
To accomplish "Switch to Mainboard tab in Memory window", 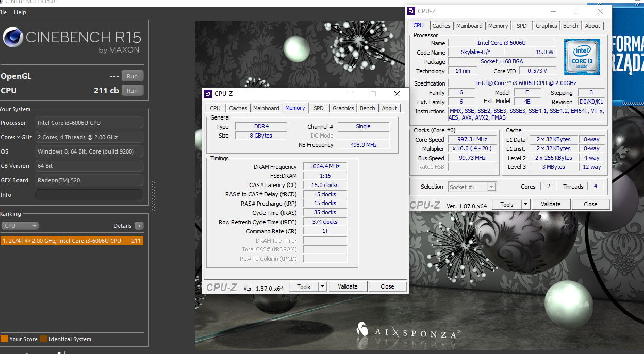I will click(x=266, y=108).
